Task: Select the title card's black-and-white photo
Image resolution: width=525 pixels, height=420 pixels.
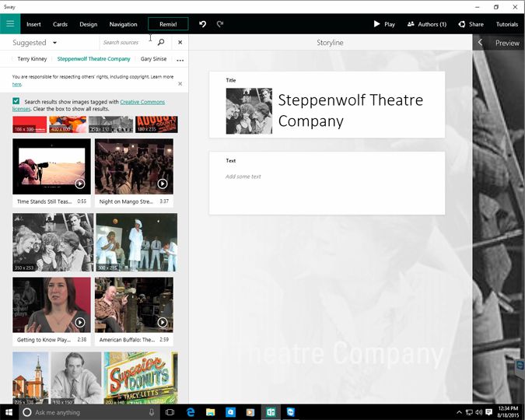Action: click(x=249, y=111)
